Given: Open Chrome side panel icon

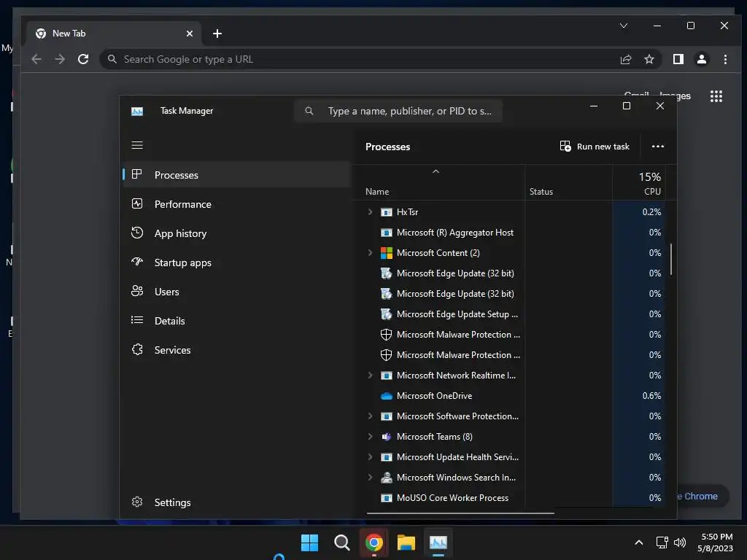Looking at the screenshot, I should coord(678,59).
